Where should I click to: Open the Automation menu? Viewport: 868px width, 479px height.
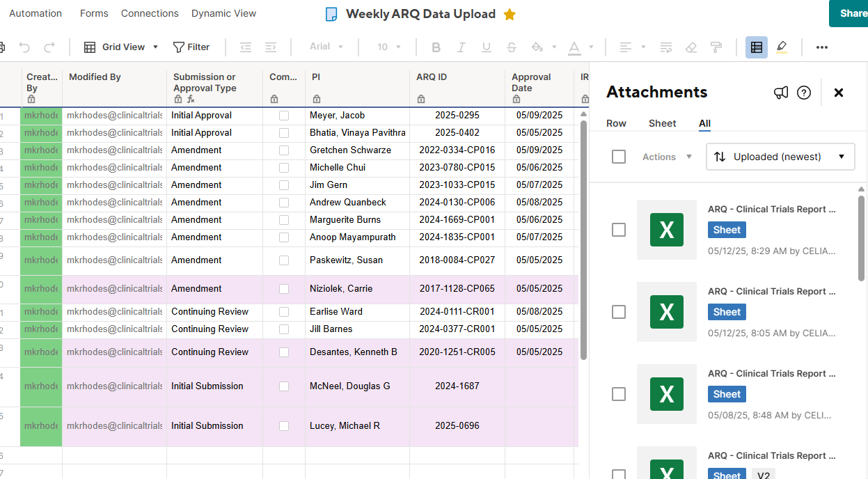coord(35,13)
